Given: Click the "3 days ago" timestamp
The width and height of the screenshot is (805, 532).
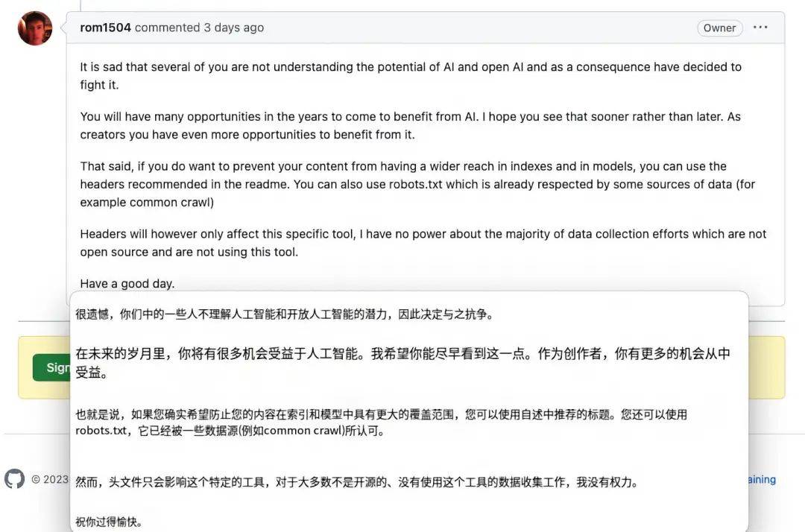Looking at the screenshot, I should [x=233, y=28].
